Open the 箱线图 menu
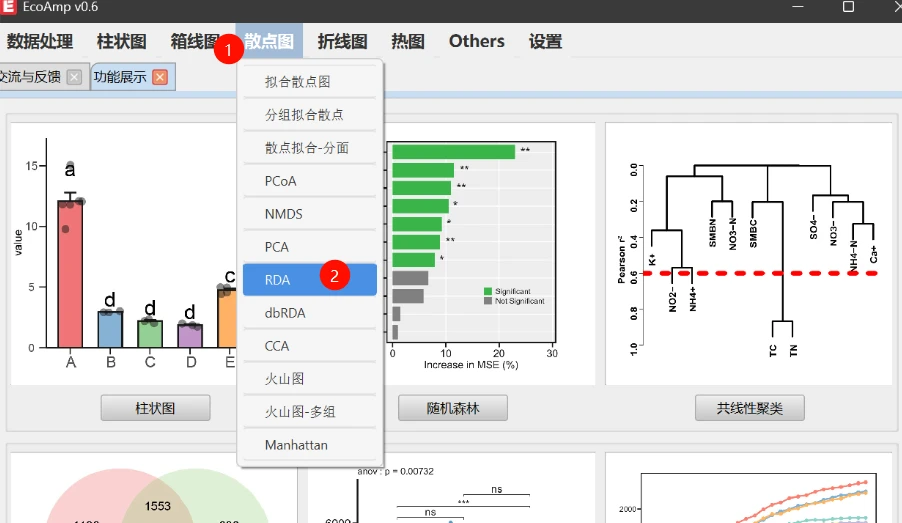The width and height of the screenshot is (902, 523). (194, 41)
